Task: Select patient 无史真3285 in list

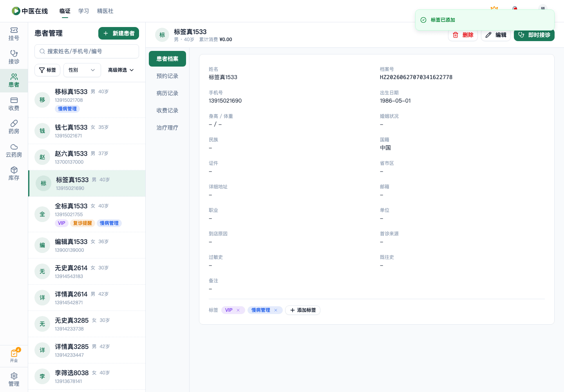Action: tap(87, 324)
